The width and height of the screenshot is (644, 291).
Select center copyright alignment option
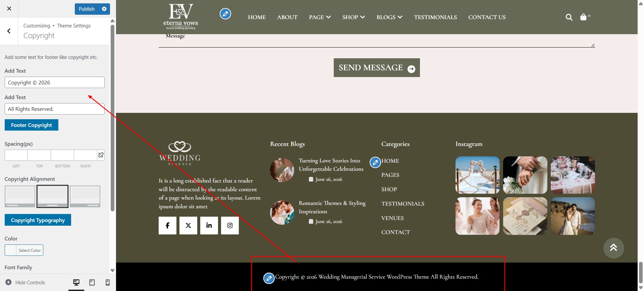click(52, 196)
